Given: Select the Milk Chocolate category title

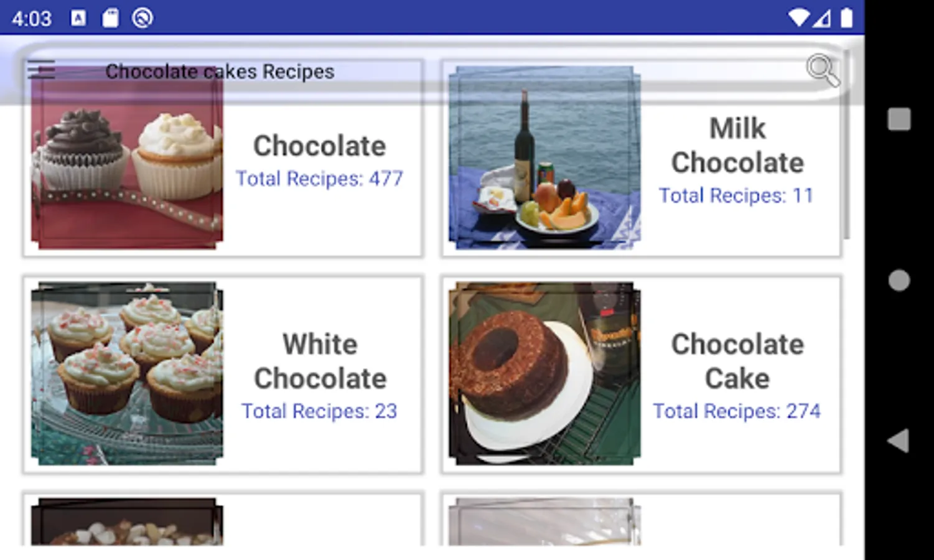Looking at the screenshot, I should click(x=737, y=146).
